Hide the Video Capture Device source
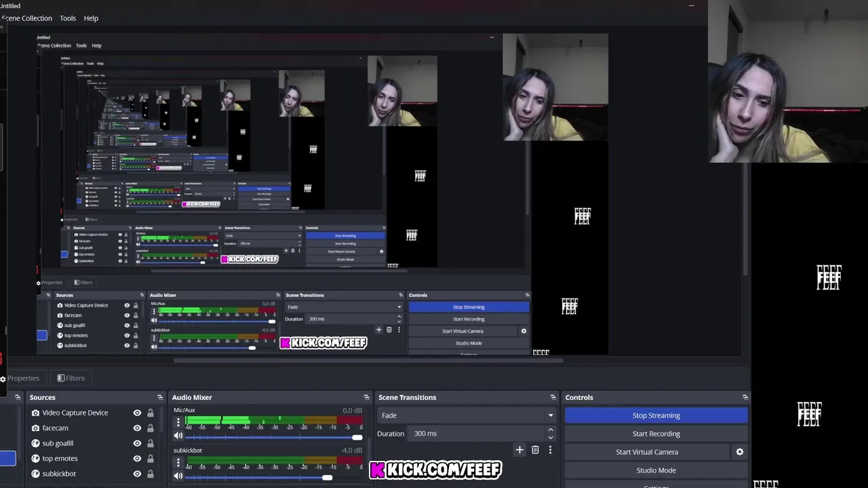 coord(137,413)
